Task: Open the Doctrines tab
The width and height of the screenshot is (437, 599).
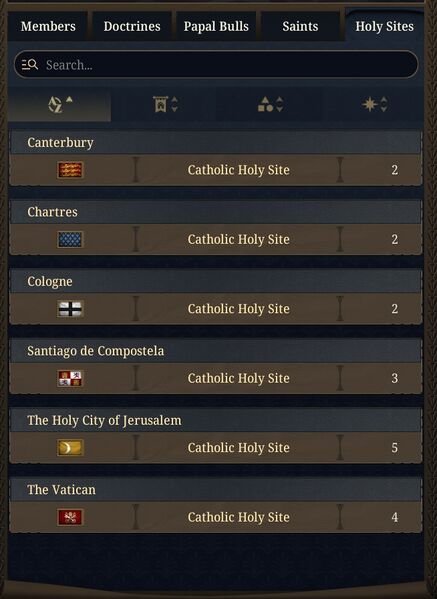Action: pyautogui.click(x=132, y=26)
